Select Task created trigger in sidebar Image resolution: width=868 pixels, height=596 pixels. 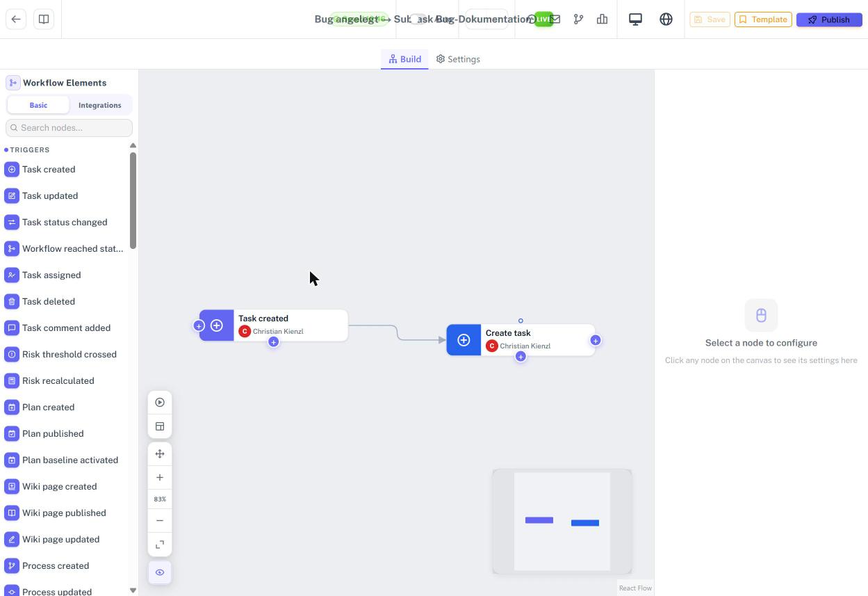click(x=64, y=170)
